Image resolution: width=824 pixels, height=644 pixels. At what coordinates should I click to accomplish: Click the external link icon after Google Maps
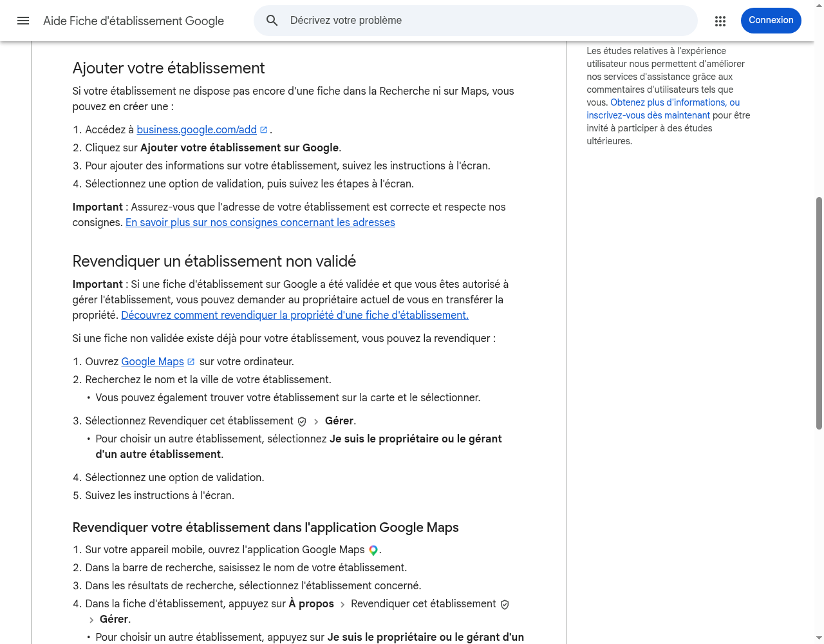pyautogui.click(x=191, y=362)
